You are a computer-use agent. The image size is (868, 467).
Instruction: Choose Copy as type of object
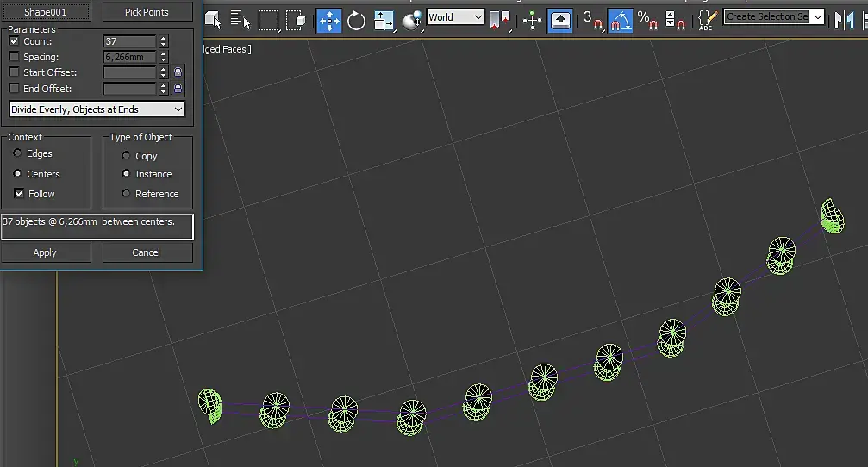126,155
